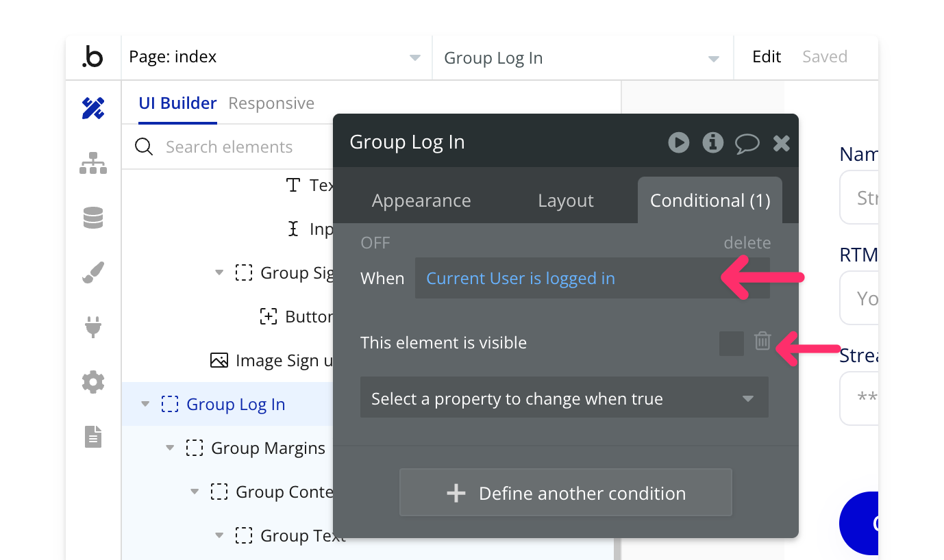Open the Styles paintbrush icon
The width and height of the screenshot is (944, 560).
(x=93, y=272)
